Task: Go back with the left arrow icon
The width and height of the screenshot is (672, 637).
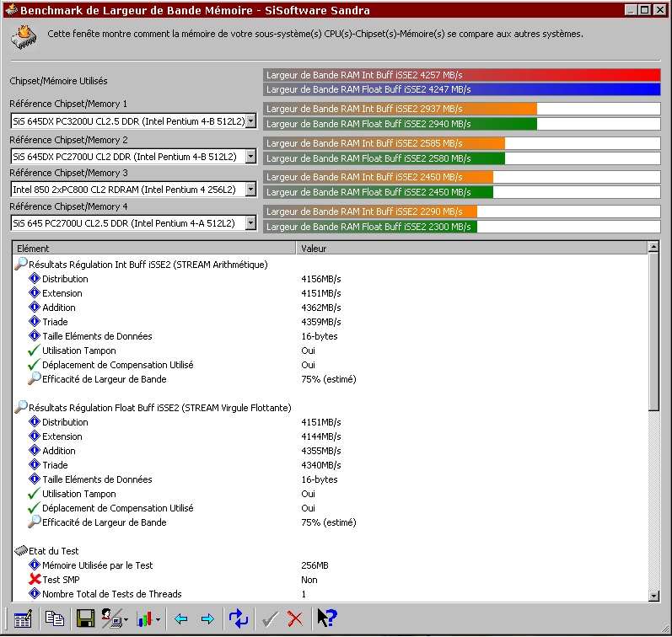Action: point(180,619)
